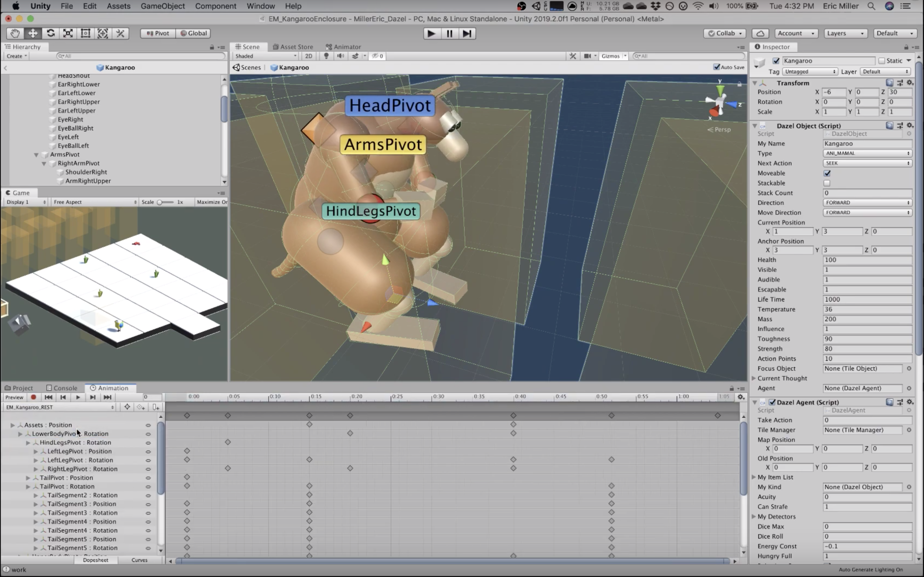
Task: Open the Layers dropdown
Action: 845,33
